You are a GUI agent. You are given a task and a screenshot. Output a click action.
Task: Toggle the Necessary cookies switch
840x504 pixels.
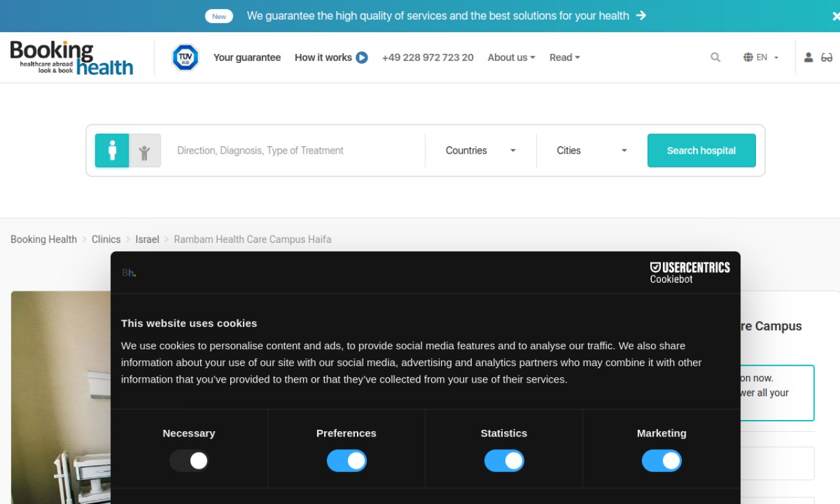pos(189,461)
